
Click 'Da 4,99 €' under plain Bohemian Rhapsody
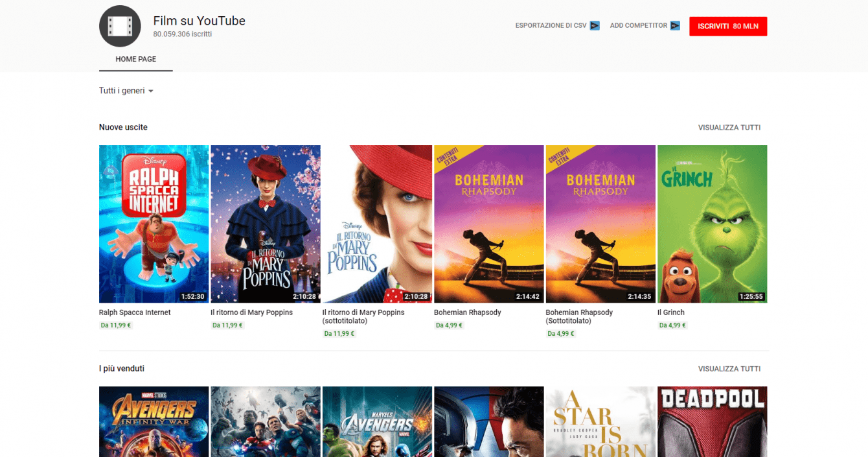pos(450,325)
